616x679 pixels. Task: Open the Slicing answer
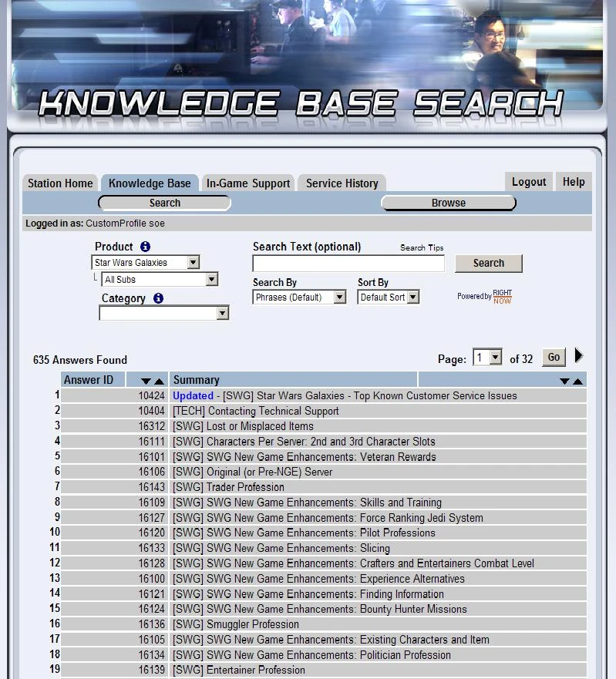(281, 548)
